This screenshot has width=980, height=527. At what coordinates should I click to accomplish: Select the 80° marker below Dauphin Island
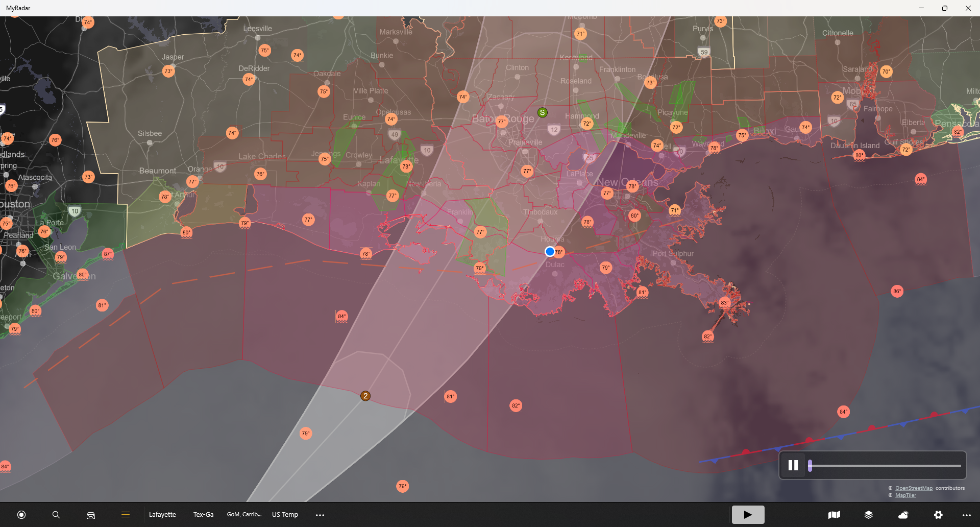point(860,155)
